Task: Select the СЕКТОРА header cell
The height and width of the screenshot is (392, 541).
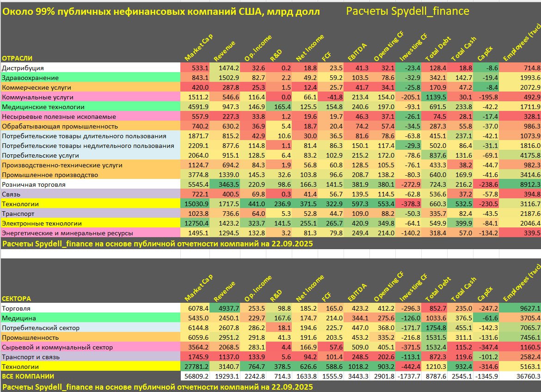Action: (x=17, y=299)
